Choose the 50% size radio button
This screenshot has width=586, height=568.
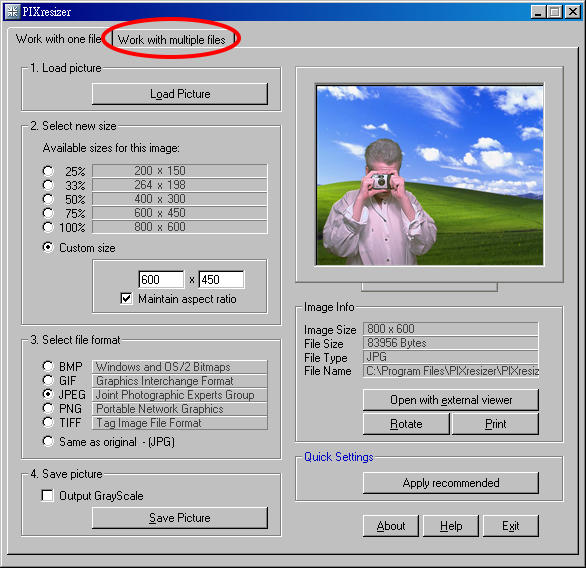pos(48,199)
